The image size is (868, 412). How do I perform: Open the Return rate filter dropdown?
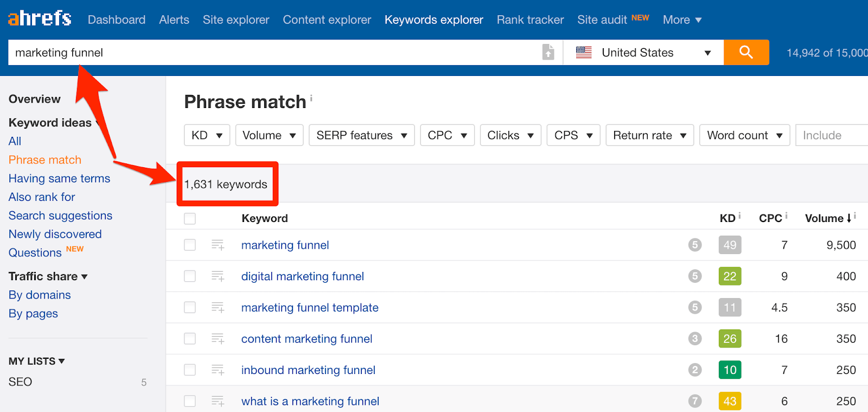(x=650, y=135)
